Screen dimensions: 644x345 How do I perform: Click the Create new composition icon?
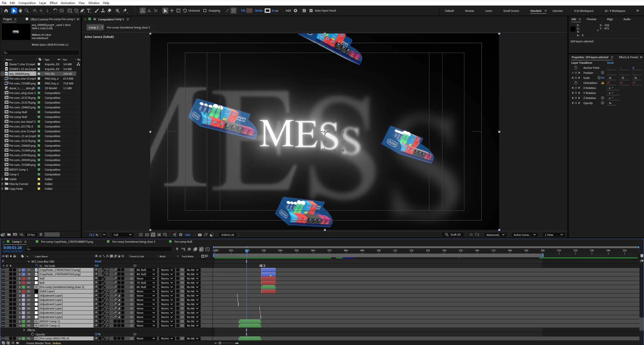click(15, 235)
